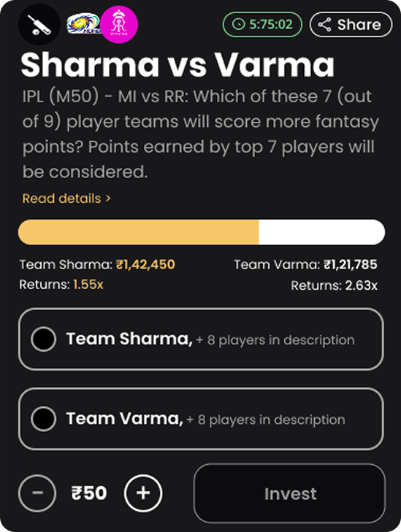Expand details using the chevron arrow
This screenshot has height=532, width=401.
point(108,198)
